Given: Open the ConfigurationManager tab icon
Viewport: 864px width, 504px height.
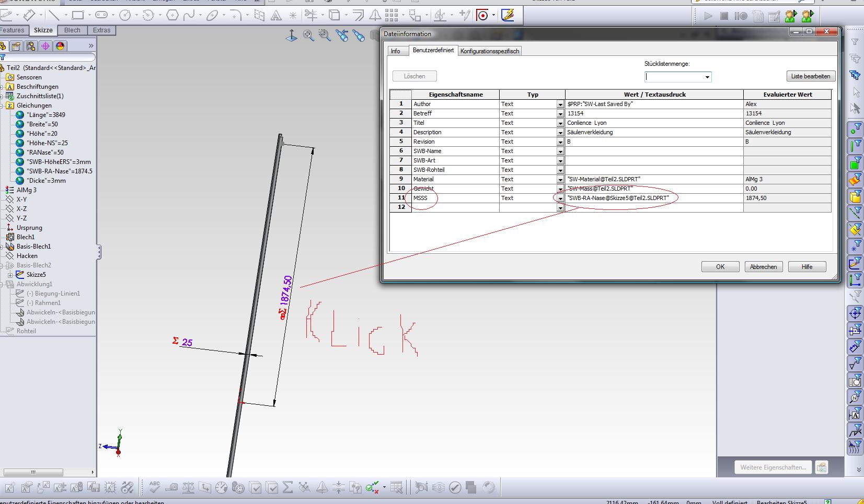Looking at the screenshot, I should point(31,46).
